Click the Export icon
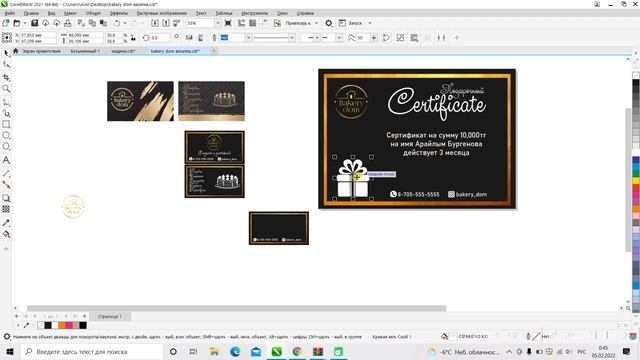 166,23
